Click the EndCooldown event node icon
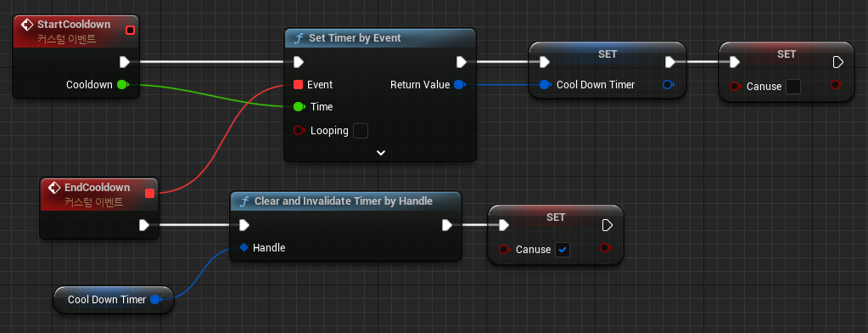868x333 pixels. click(54, 188)
